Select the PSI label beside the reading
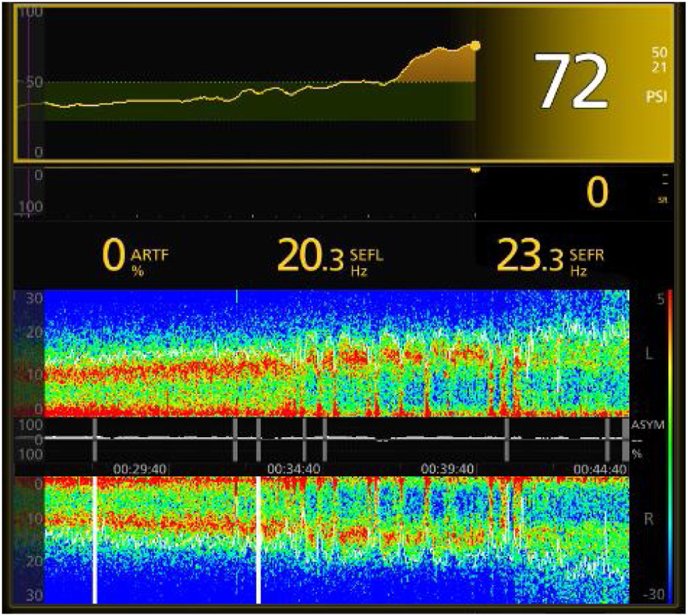The image size is (688, 616). pos(656,97)
